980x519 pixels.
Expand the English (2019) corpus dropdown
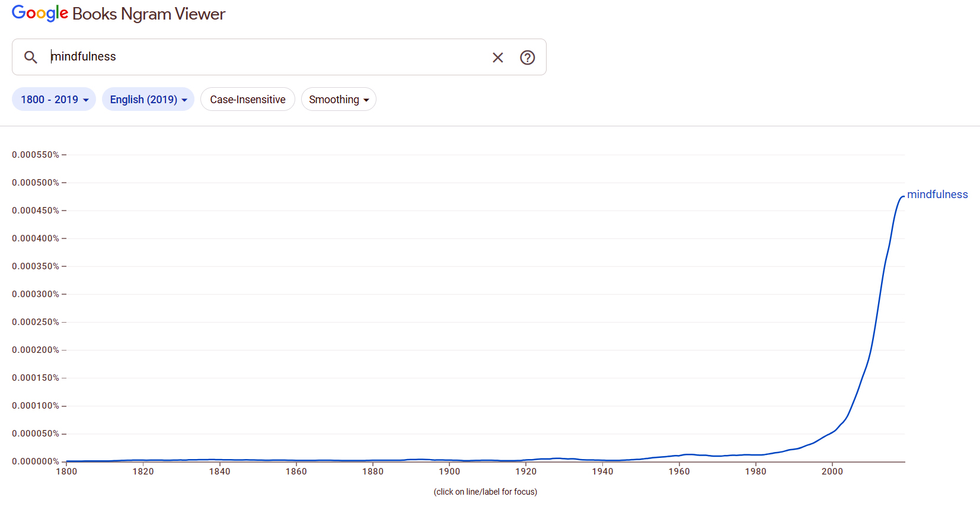[148, 100]
